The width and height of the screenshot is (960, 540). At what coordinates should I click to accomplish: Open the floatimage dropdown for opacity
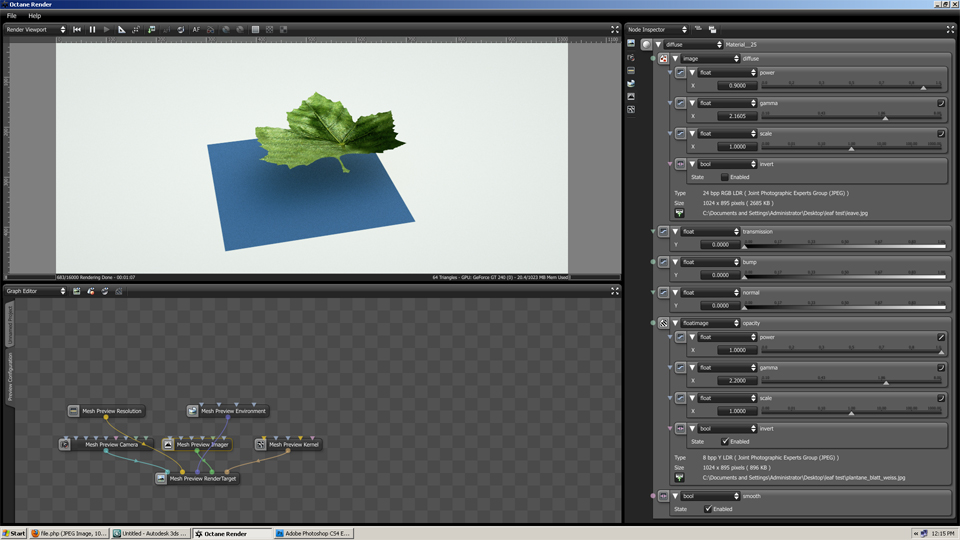click(x=711, y=323)
